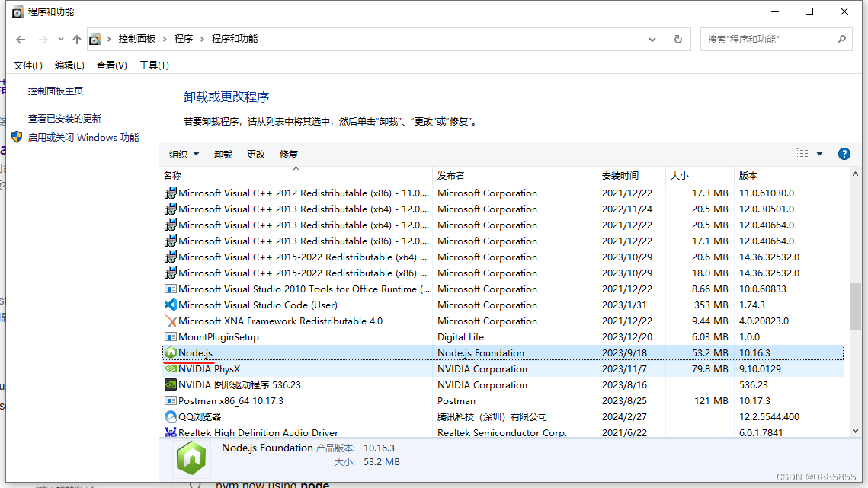The height and width of the screenshot is (488, 868).
Task: Click the Digital Life publisher cell
Action: click(x=460, y=337)
